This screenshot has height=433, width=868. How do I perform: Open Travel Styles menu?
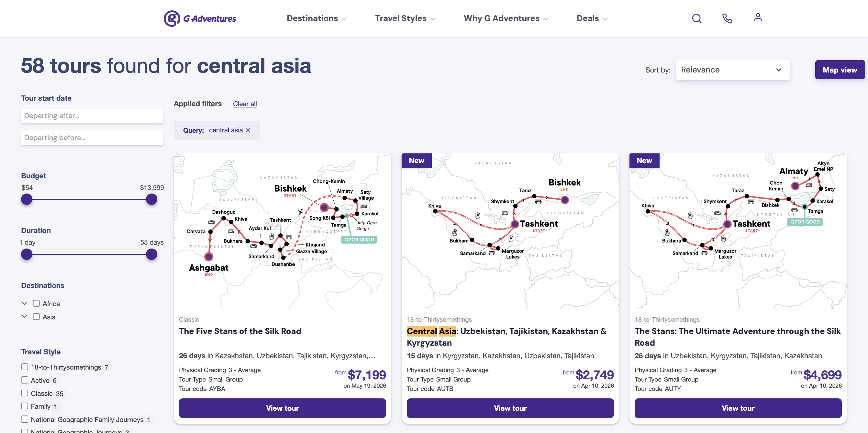(x=405, y=18)
